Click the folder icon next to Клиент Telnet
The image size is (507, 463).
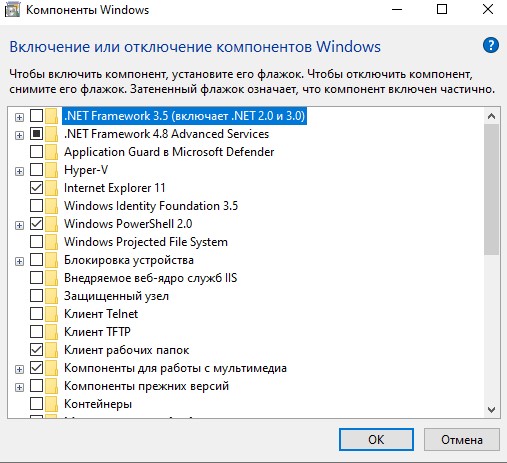(x=51, y=314)
